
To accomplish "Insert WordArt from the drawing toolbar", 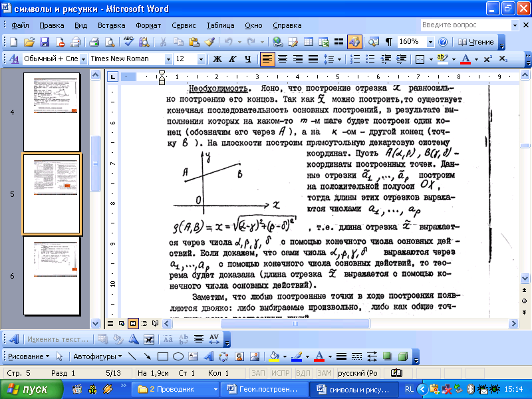I will pos(208,356).
